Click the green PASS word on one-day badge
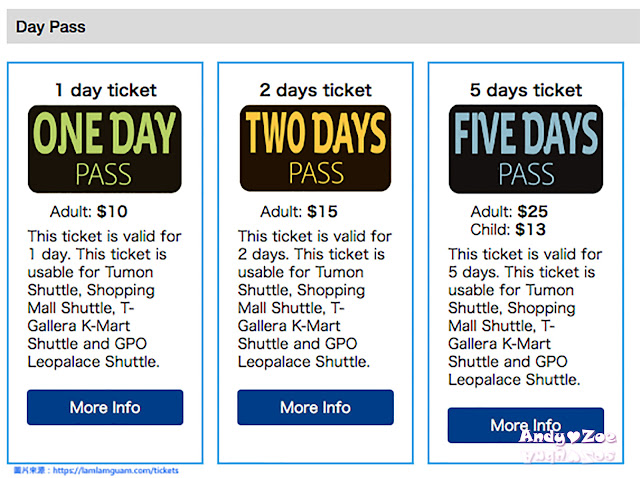Screen dimensions: 640x478 pyautogui.click(x=104, y=174)
